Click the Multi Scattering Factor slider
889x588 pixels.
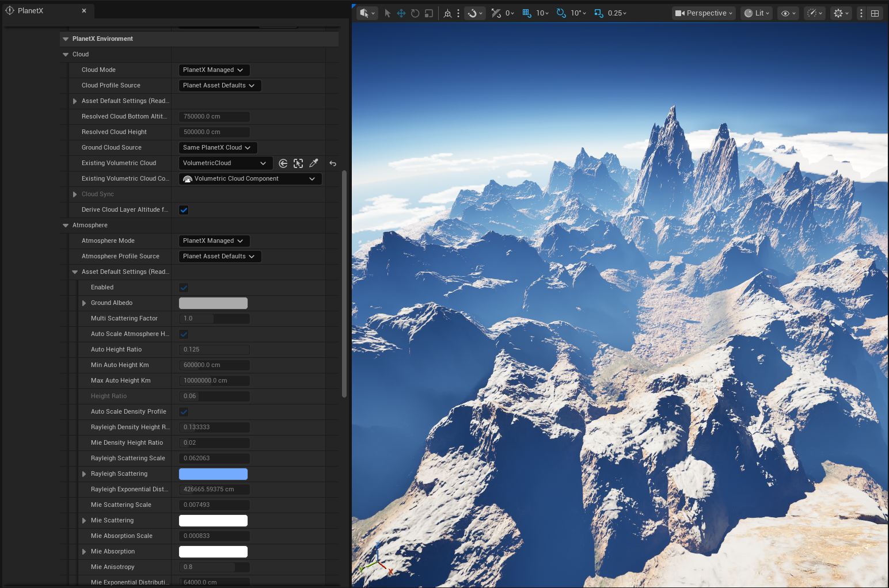click(x=214, y=319)
